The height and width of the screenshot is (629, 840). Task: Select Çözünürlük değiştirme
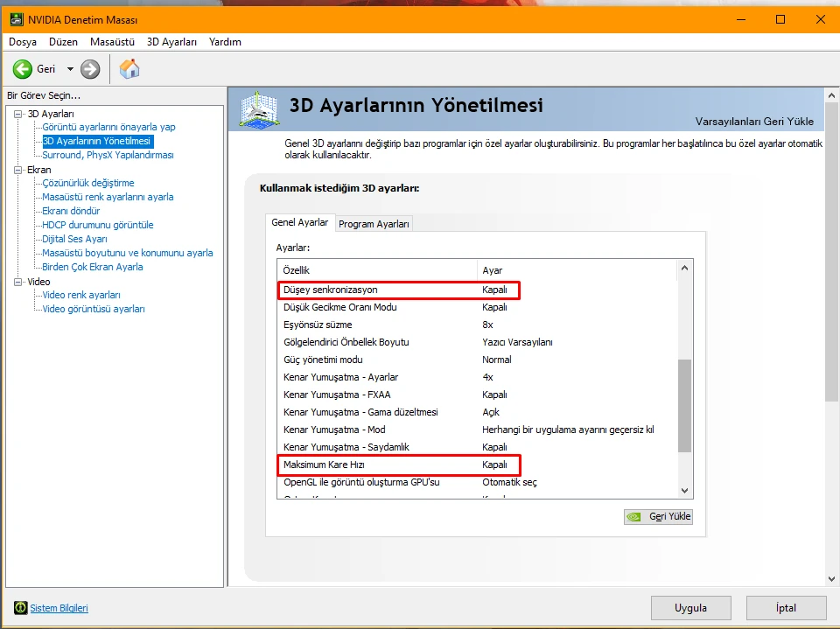pyautogui.click(x=88, y=183)
